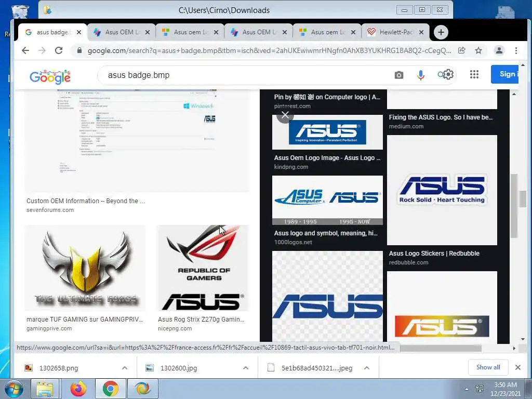Open 'Asus Logo Stickers | Redbubble' result
532x399 pixels.
pos(434,254)
